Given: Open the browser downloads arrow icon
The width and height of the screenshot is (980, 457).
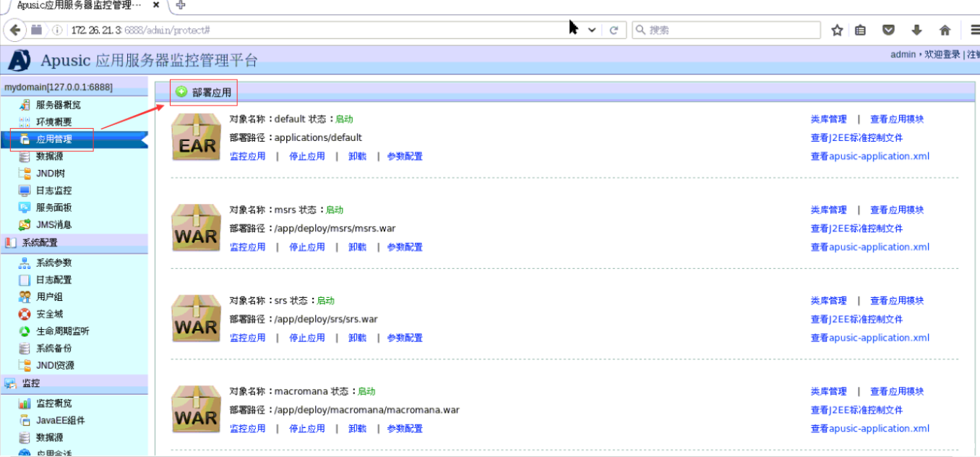Looking at the screenshot, I should point(916,30).
